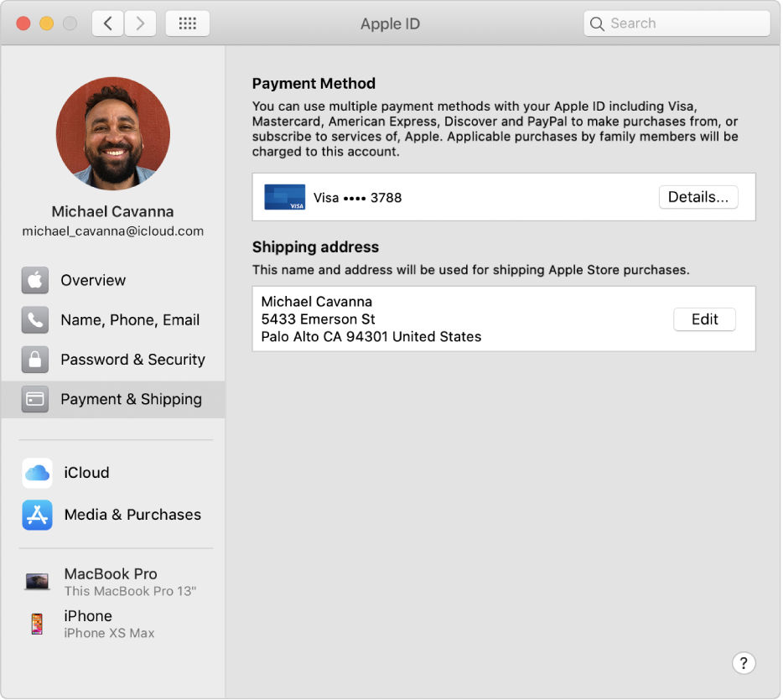The image size is (783, 700).
Task: Focus the Search field
Action: (x=677, y=23)
